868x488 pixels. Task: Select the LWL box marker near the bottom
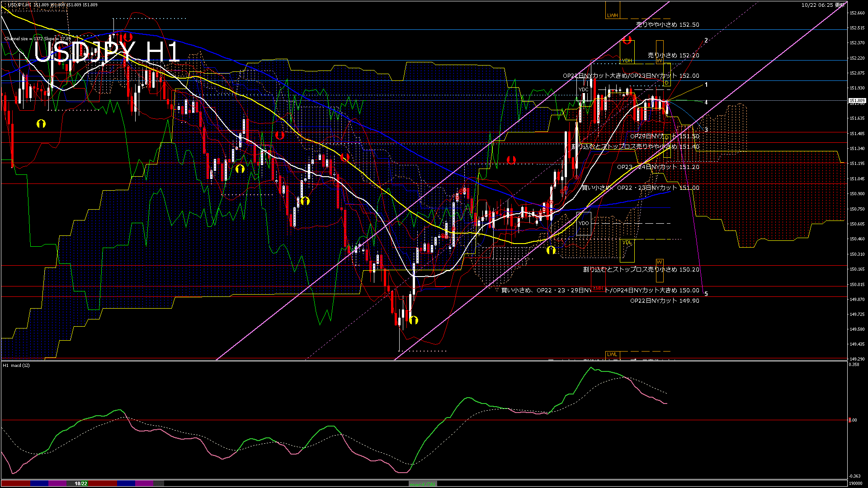coord(612,354)
